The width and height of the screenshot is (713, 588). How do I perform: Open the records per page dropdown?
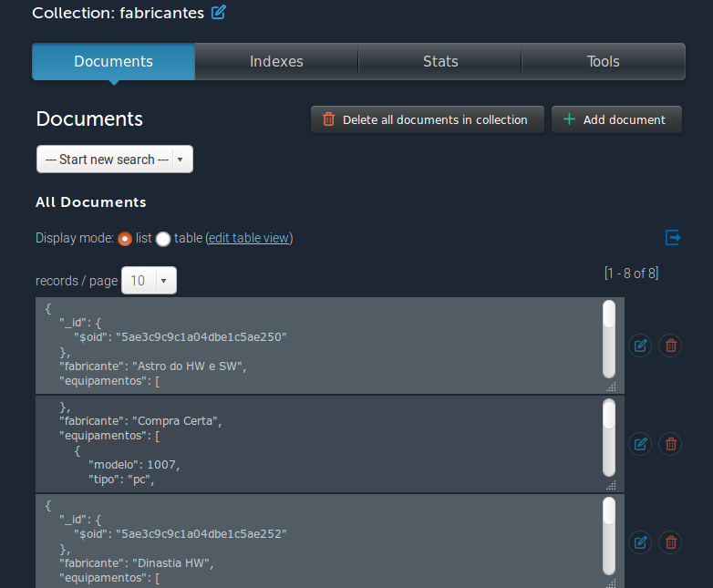(149, 281)
